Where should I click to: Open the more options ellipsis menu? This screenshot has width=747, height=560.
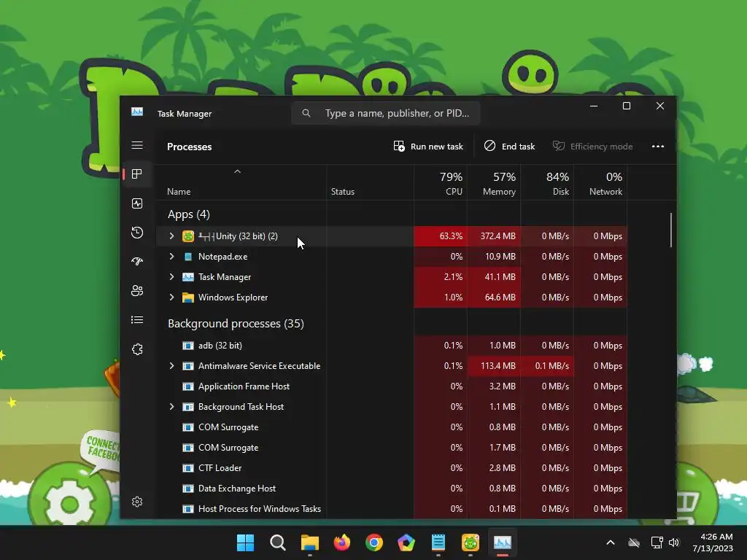coord(658,147)
